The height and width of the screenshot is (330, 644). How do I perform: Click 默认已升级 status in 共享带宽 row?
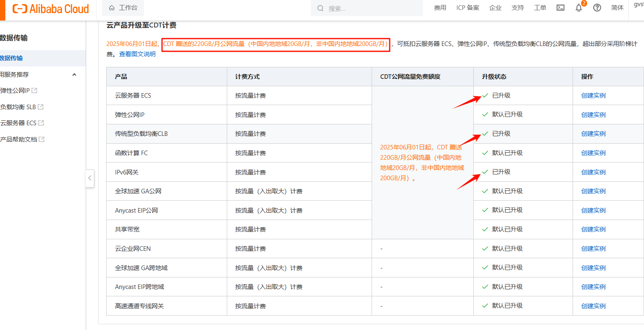coord(507,229)
